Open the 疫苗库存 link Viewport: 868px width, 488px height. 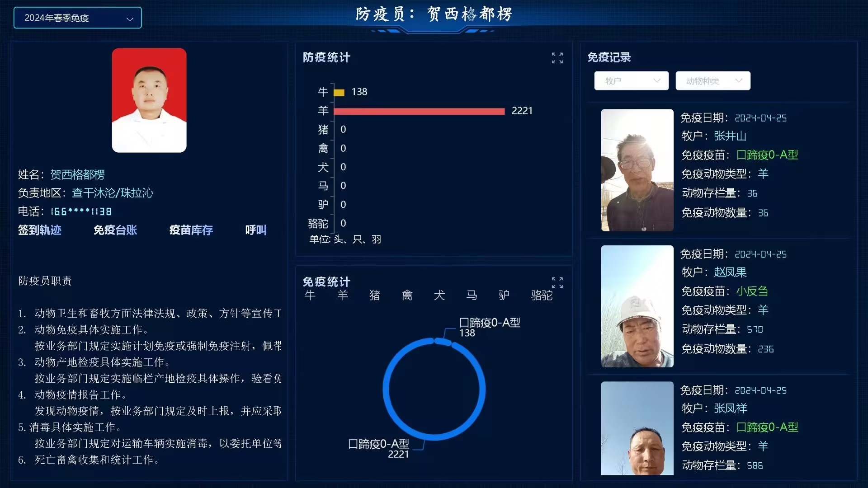pyautogui.click(x=191, y=230)
